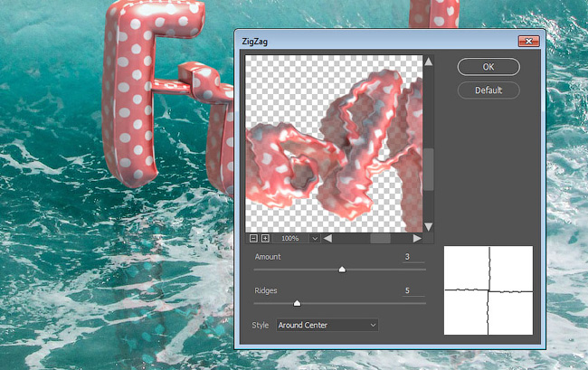Click the Amount value field
588x370 pixels.
click(413, 257)
